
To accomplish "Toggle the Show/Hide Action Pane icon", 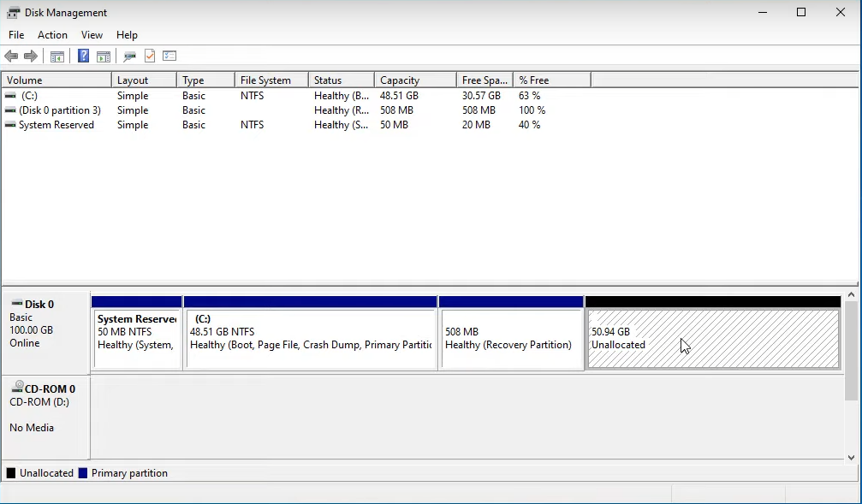I will (104, 56).
